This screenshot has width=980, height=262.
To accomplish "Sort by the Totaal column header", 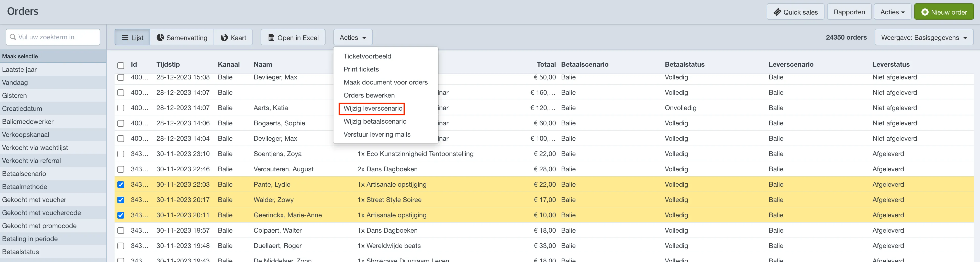I will [x=546, y=65].
